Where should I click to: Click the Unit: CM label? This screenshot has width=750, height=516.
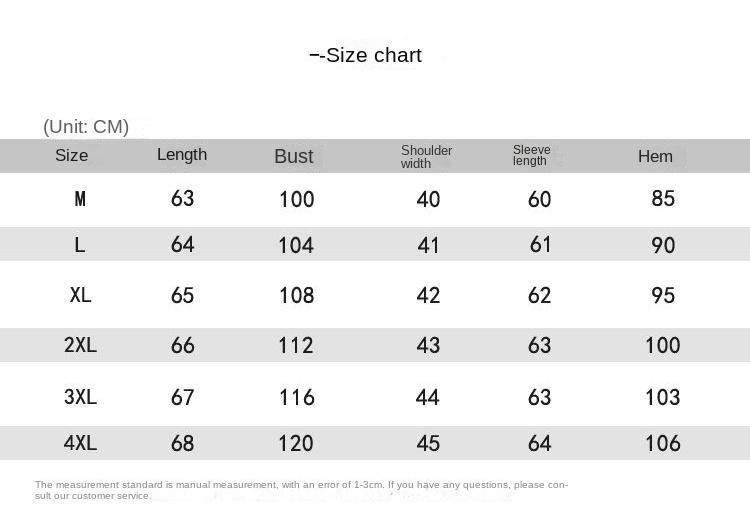click(x=86, y=127)
